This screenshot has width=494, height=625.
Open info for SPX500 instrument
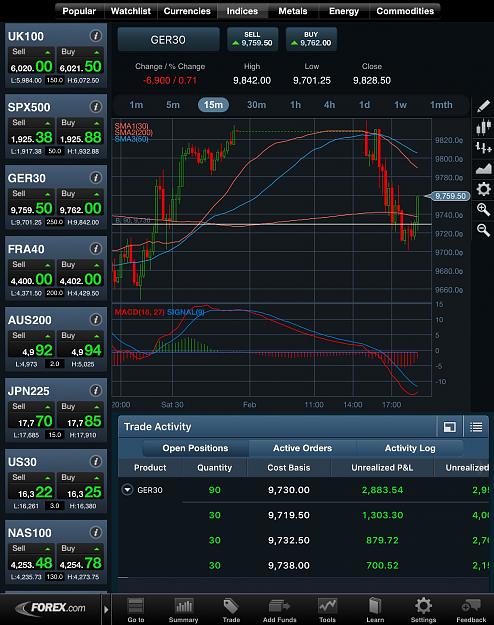[95, 107]
